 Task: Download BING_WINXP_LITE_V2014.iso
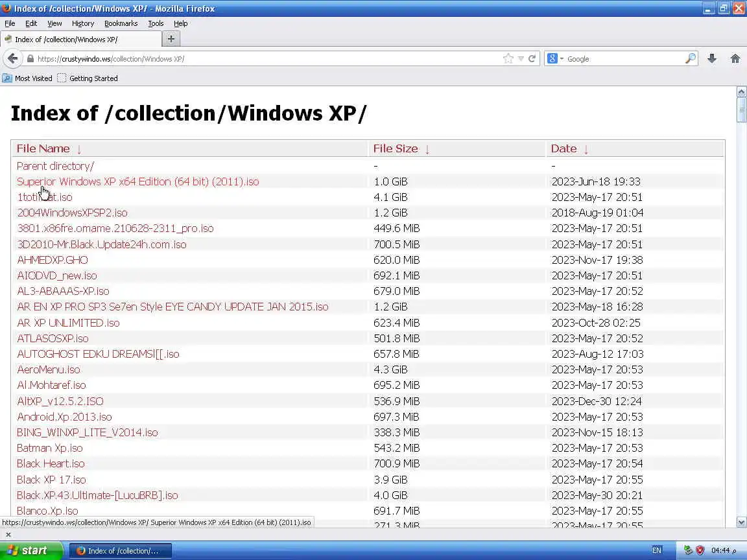point(87,432)
